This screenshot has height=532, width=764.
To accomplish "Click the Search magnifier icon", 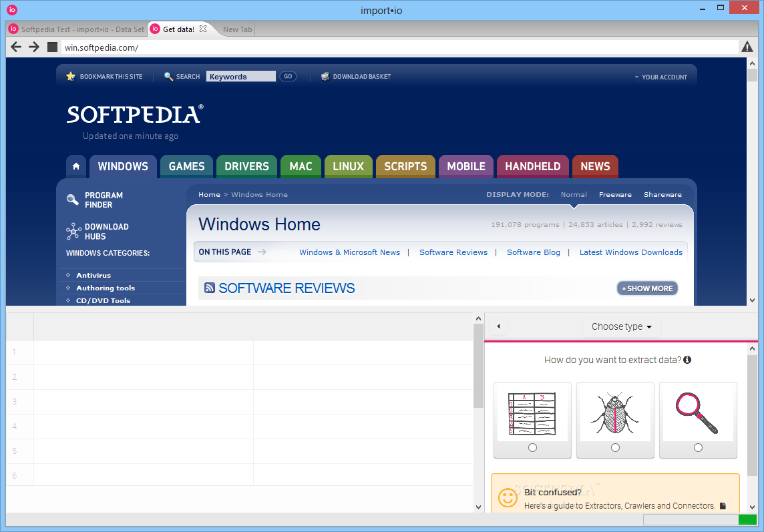I will (168, 77).
